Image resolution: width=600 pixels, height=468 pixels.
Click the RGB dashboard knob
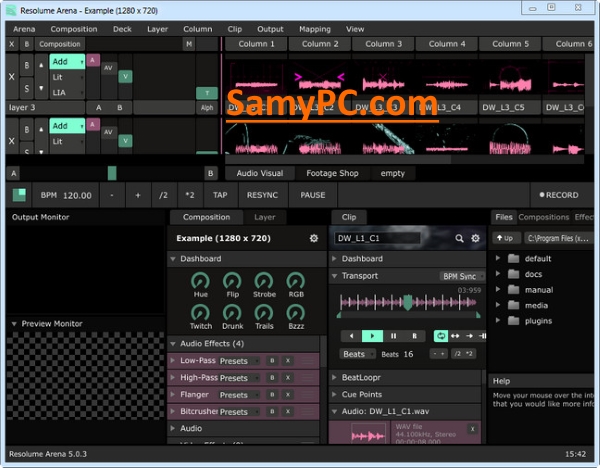(296, 281)
